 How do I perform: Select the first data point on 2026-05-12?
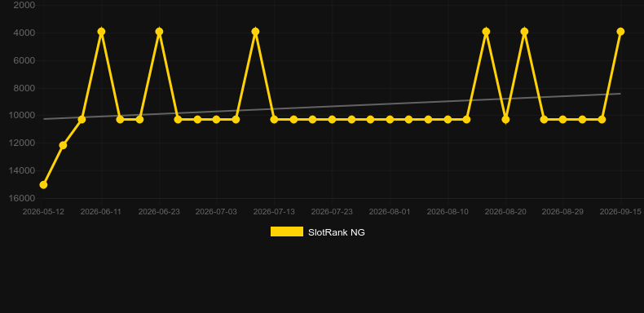pos(43,185)
